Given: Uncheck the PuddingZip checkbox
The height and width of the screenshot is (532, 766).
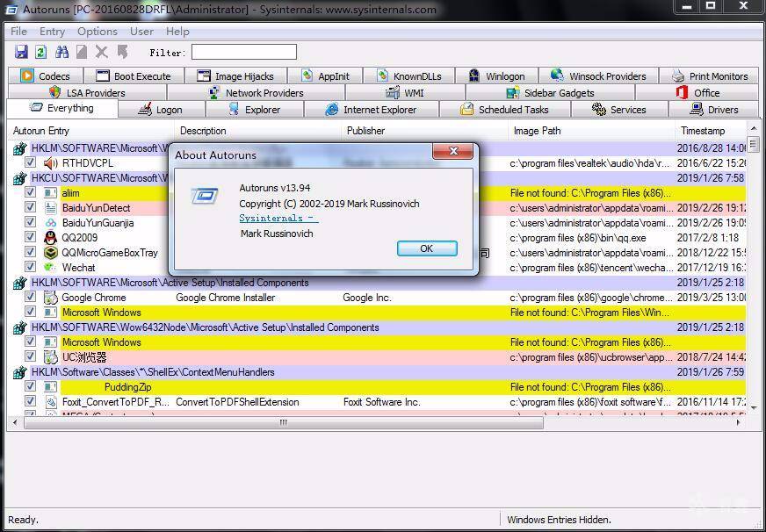Looking at the screenshot, I should pyautogui.click(x=30, y=386).
